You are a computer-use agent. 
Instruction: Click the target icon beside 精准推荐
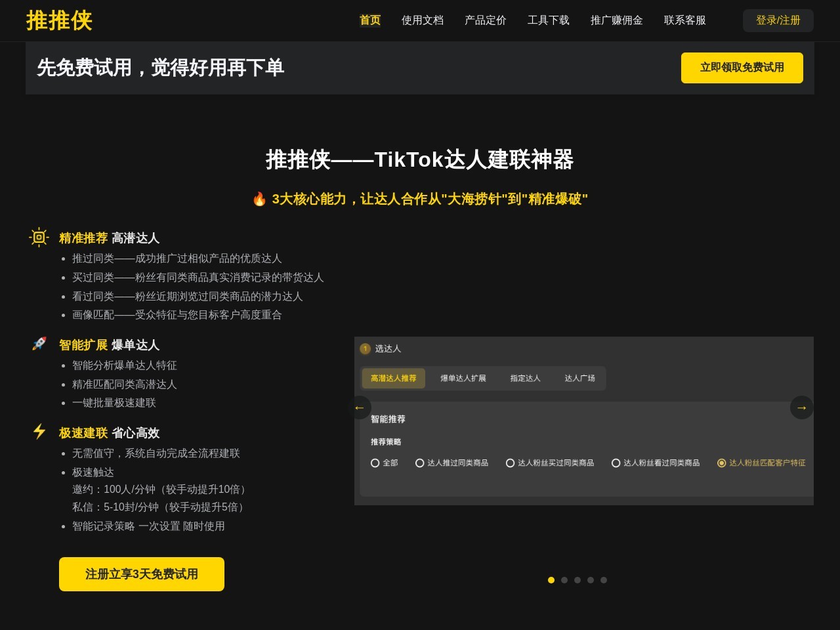(x=39, y=238)
